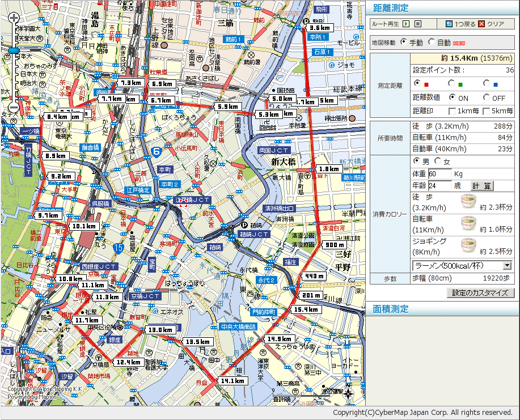Choose the red line color radio button
Screen dimensions: 520x420
coord(417,83)
